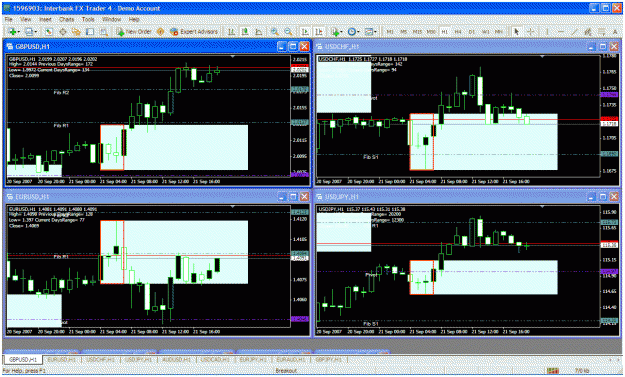Open the Data Window icon
625x377 pixels.
click(x=63, y=31)
